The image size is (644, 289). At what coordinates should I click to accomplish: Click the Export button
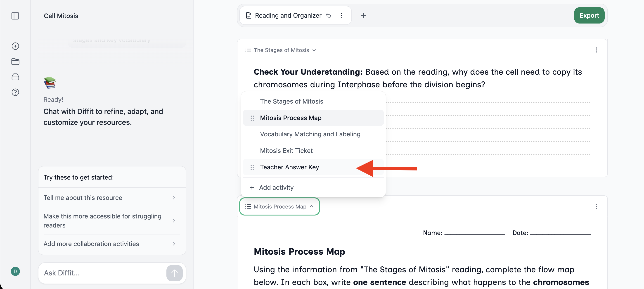tap(589, 16)
